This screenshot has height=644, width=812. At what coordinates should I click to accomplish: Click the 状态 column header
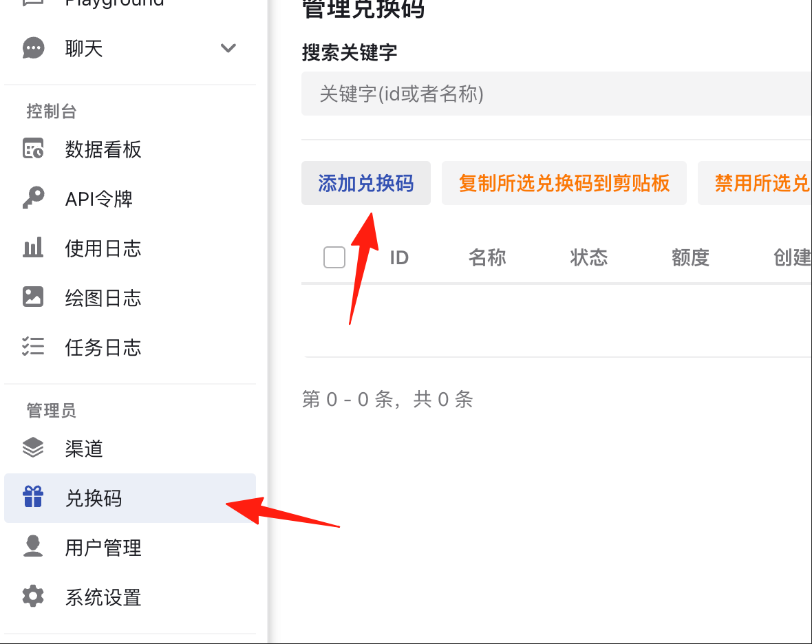click(x=589, y=257)
